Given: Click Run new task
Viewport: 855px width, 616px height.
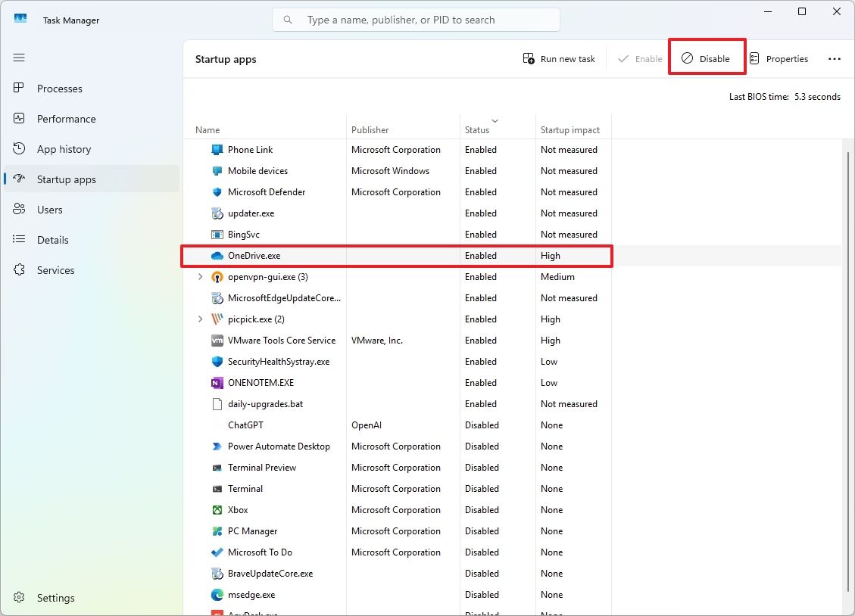Looking at the screenshot, I should (559, 58).
